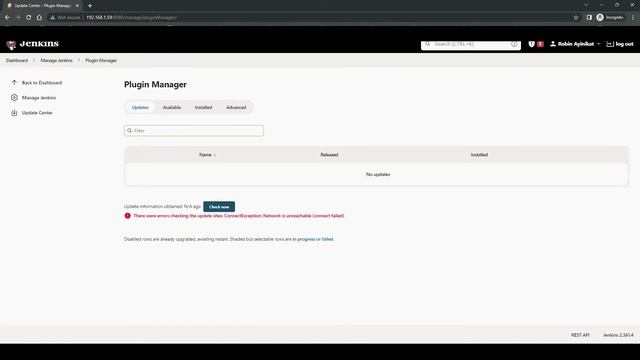Click the Plugin Manager page heading
Image resolution: width=640 pixels, height=360 pixels.
tap(155, 84)
